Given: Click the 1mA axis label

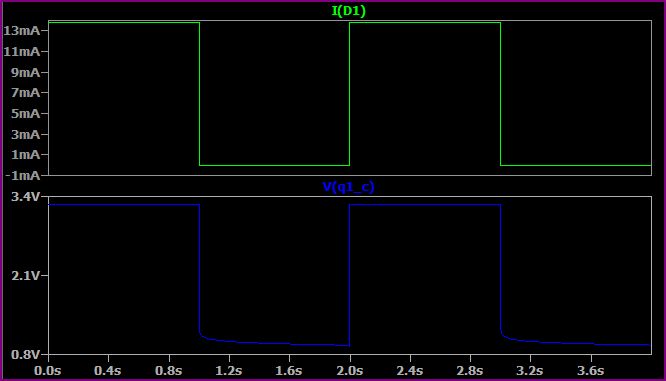Looking at the screenshot, I should tap(25, 155).
